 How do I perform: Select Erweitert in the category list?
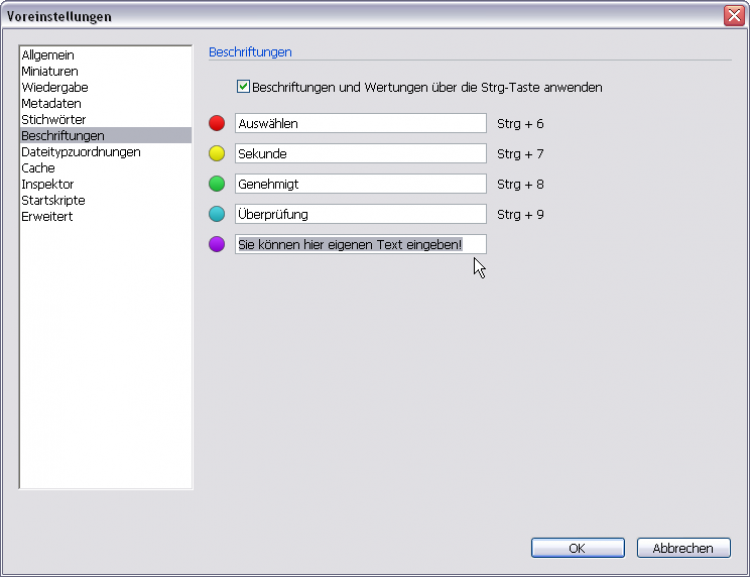47,216
